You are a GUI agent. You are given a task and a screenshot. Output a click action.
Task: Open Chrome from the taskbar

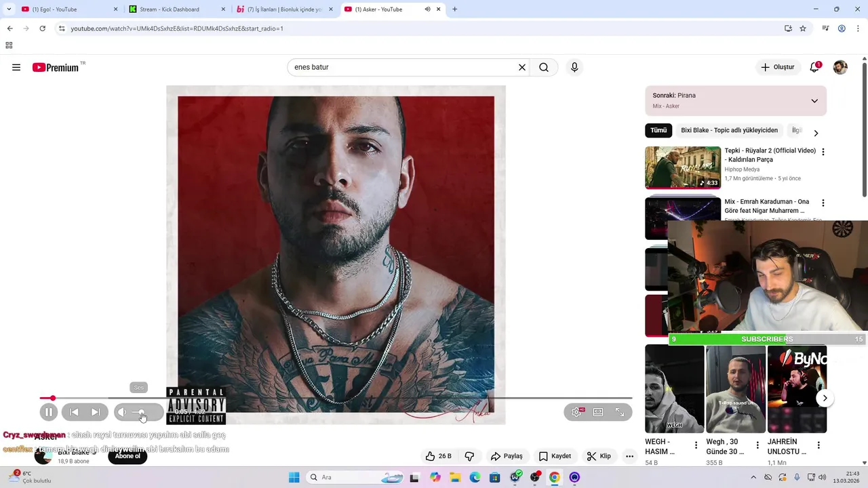click(555, 477)
